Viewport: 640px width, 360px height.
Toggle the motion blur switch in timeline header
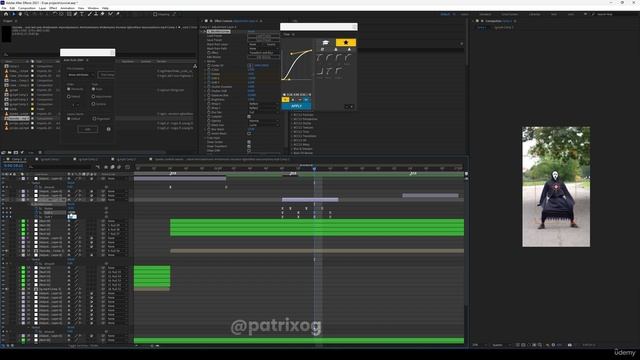coord(119,167)
